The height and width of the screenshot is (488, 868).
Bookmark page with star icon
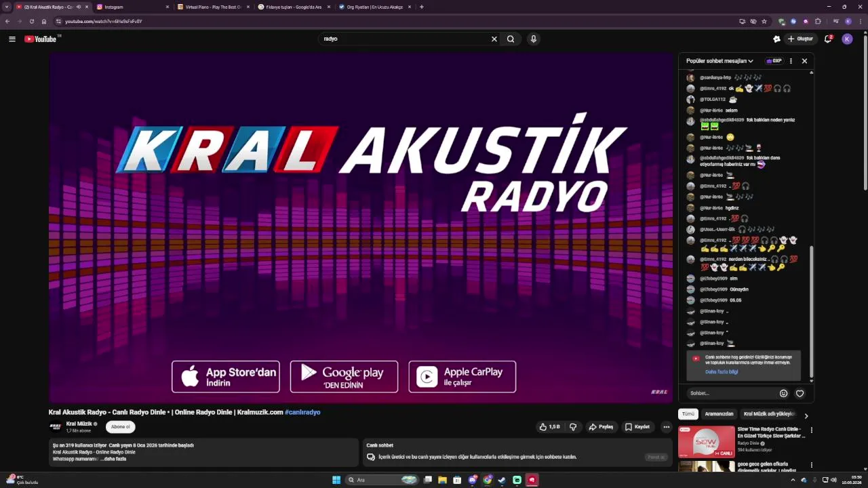pyautogui.click(x=764, y=21)
